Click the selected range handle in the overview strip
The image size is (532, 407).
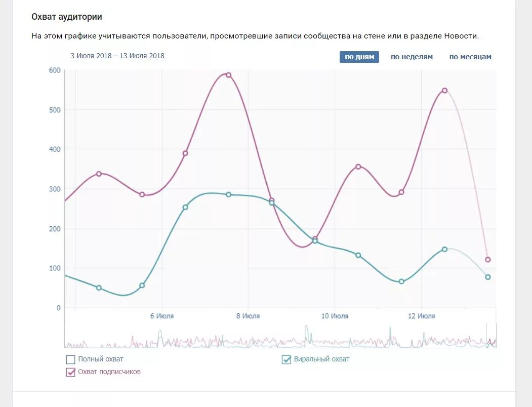tap(490, 336)
